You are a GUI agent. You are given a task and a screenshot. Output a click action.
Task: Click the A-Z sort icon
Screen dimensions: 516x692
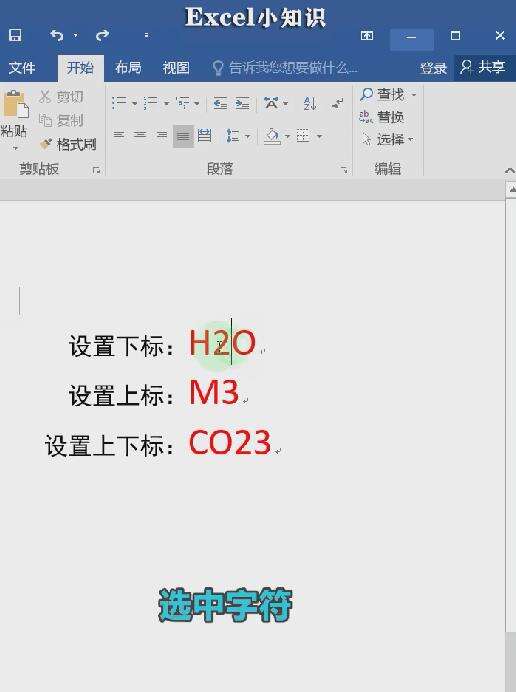pyautogui.click(x=310, y=104)
